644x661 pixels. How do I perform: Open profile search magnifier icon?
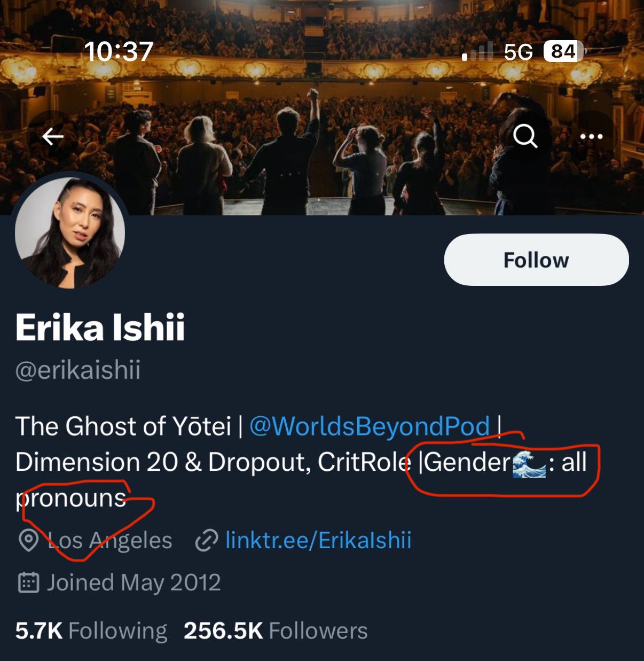point(525,136)
